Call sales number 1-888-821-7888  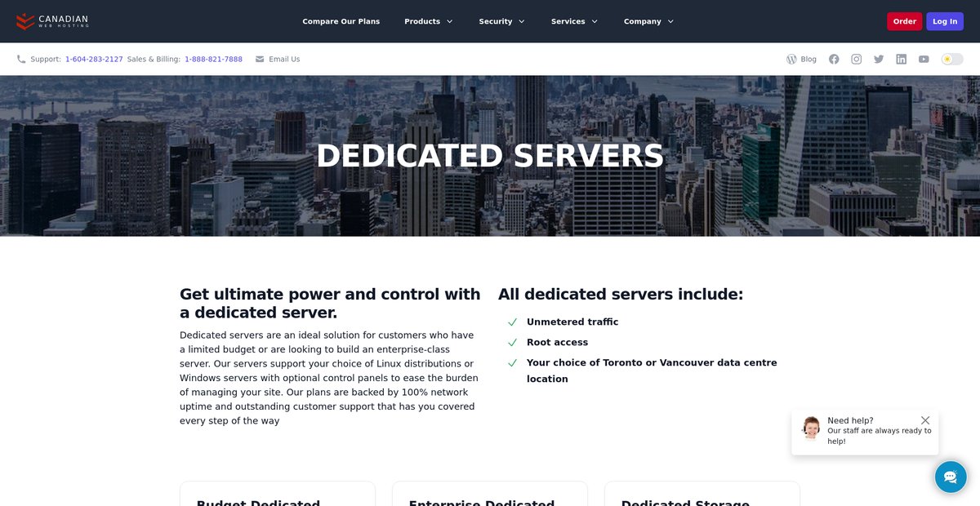tap(213, 59)
